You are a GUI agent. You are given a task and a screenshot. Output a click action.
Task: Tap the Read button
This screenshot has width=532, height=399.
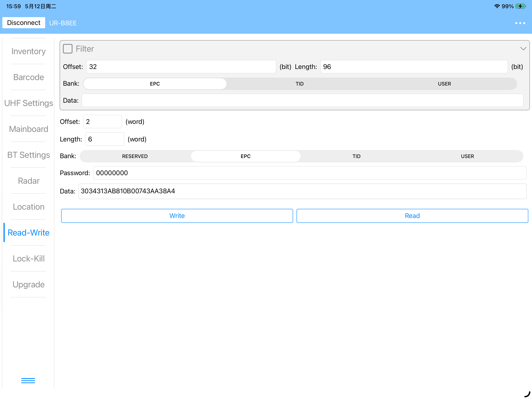(412, 216)
